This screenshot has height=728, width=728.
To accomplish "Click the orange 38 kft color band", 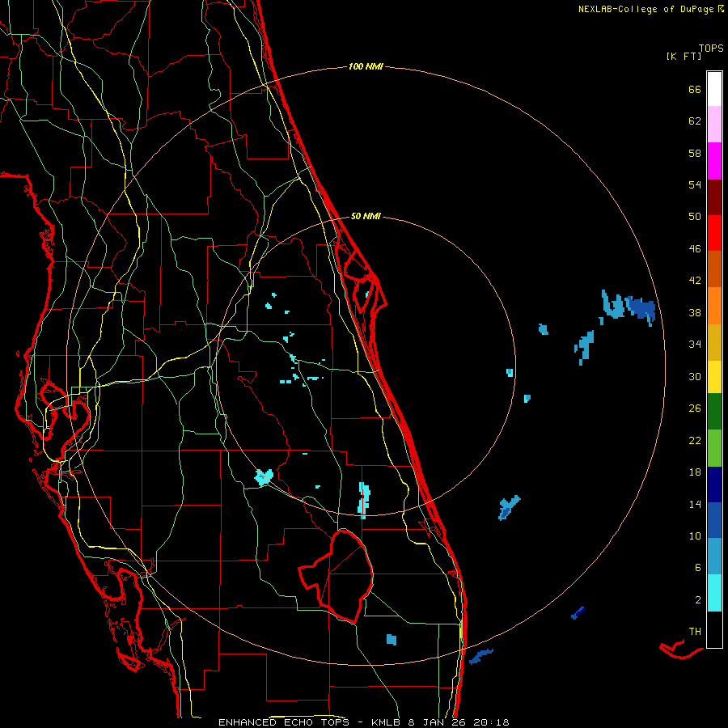I will pyautogui.click(x=714, y=306).
